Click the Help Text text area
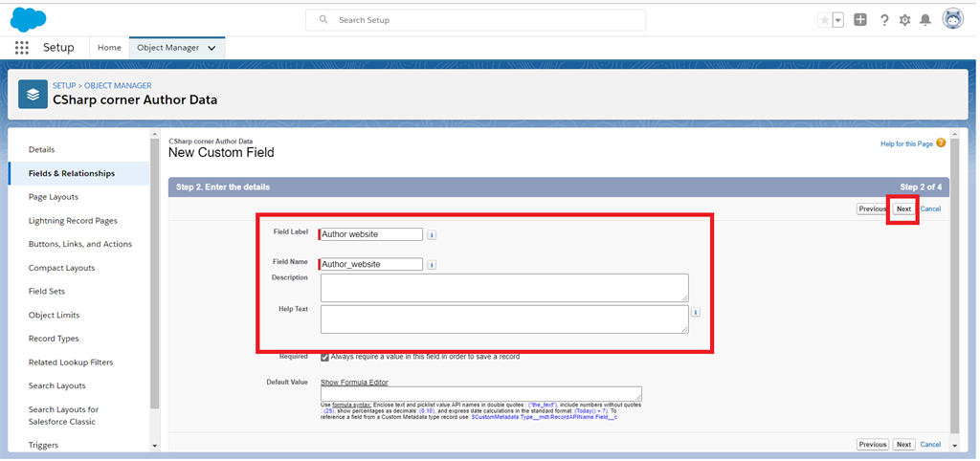The image size is (980, 461). (504, 319)
